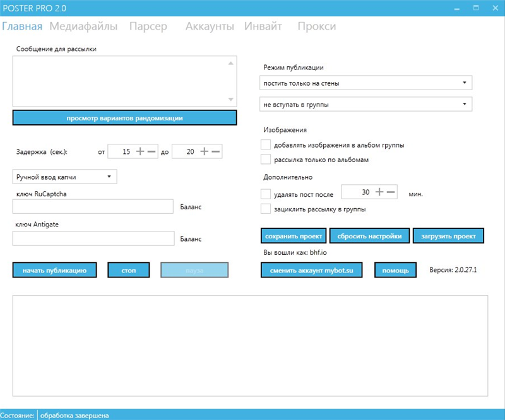
Task: Decrease the delay "до" value using minus stepper
Action: [x=215, y=152]
